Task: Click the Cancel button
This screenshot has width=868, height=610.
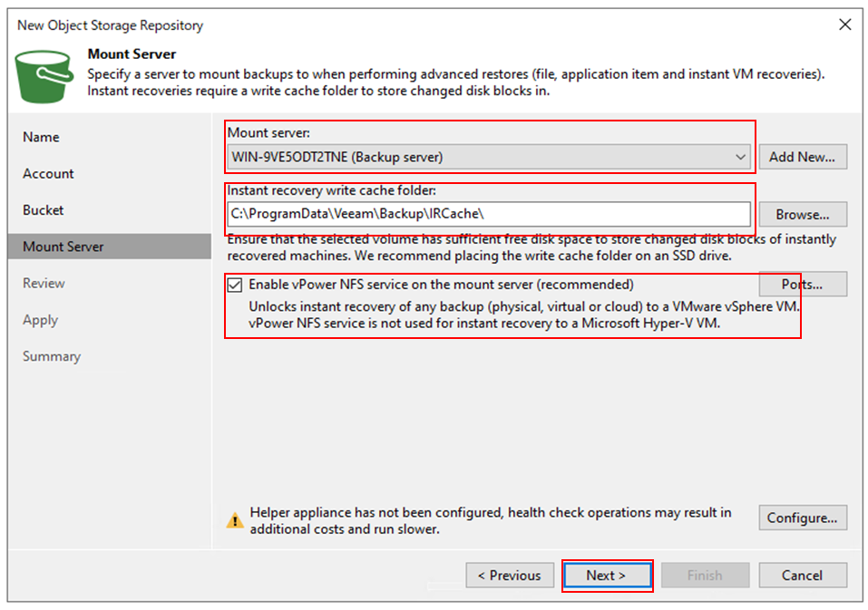Action: [x=802, y=576]
